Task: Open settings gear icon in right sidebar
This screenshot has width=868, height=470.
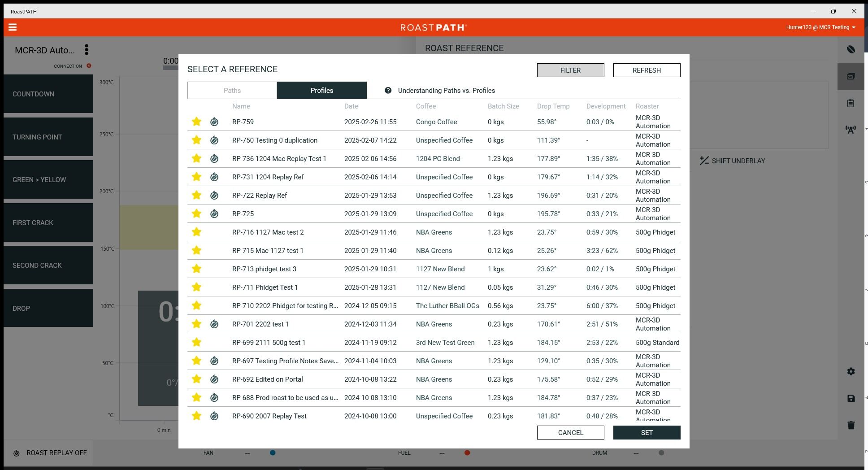Action: click(851, 371)
